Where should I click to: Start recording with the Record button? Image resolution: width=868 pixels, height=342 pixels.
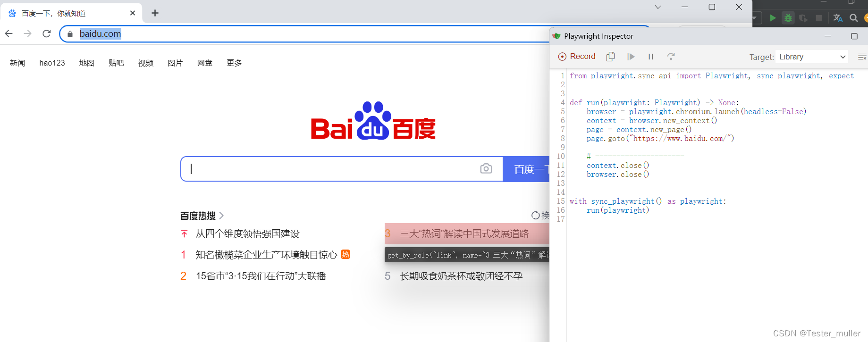pos(576,57)
